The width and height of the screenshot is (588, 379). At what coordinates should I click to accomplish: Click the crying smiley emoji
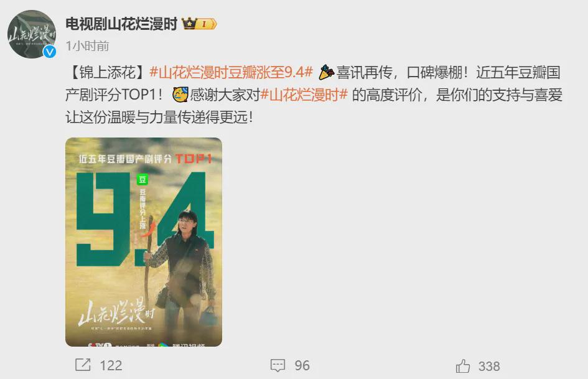pos(180,95)
